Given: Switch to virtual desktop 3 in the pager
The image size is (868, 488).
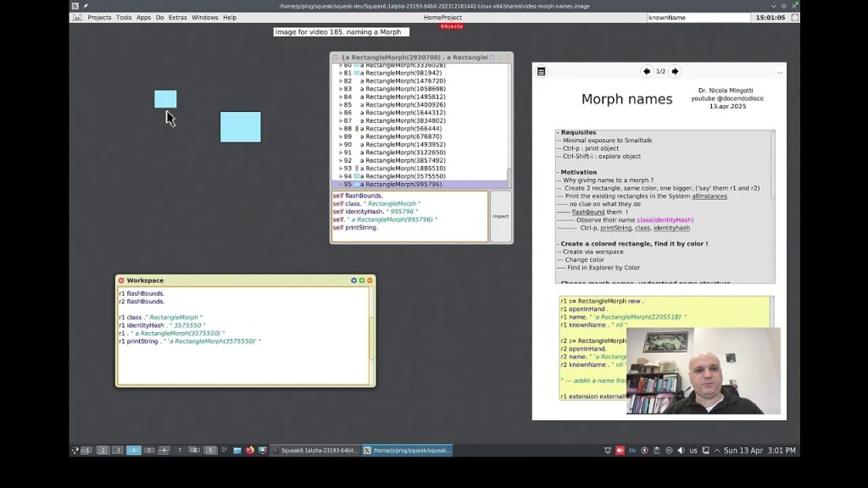Looking at the screenshot, I should pyautogui.click(x=119, y=450).
